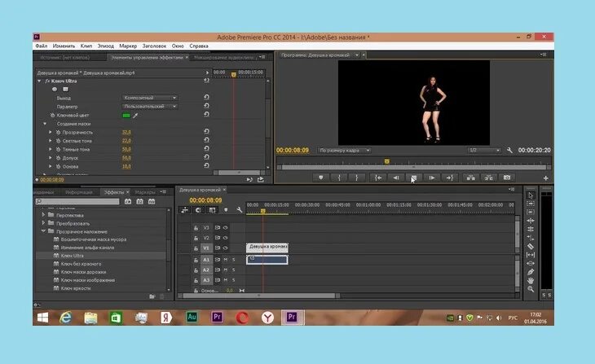This screenshot has height=364, width=595.
Task: Step forward one frame
Action: click(431, 178)
